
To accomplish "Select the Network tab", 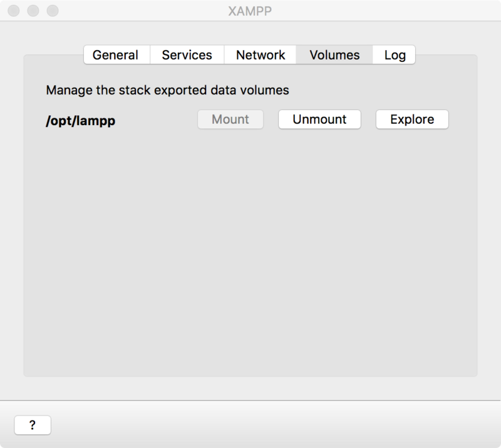I will tap(261, 55).
